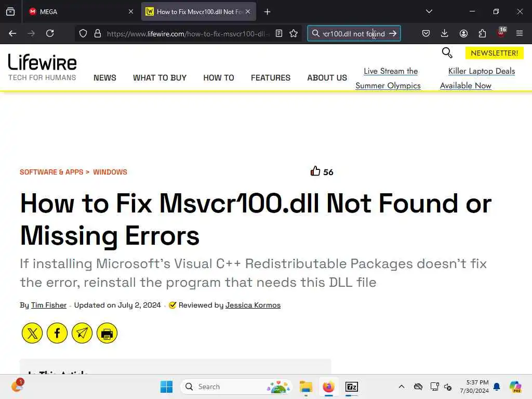Open Firefox account menu
This screenshot has width=532, height=399.
coord(463,33)
